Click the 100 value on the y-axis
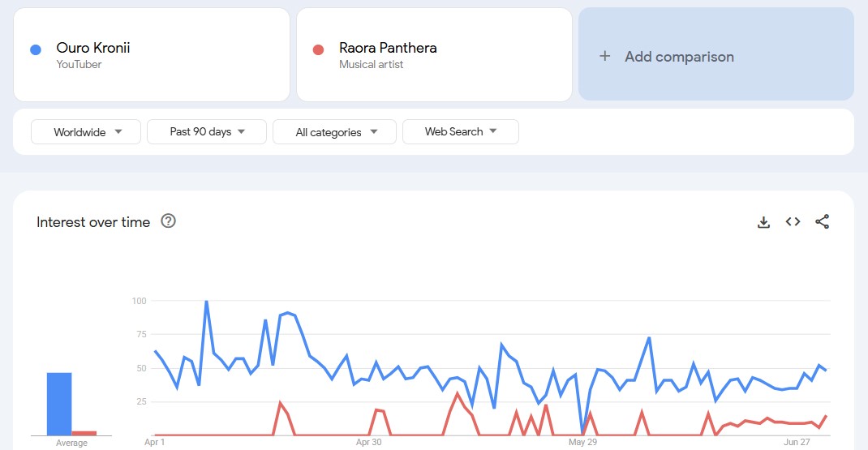Screen dimensions: 868x450 tap(139, 301)
